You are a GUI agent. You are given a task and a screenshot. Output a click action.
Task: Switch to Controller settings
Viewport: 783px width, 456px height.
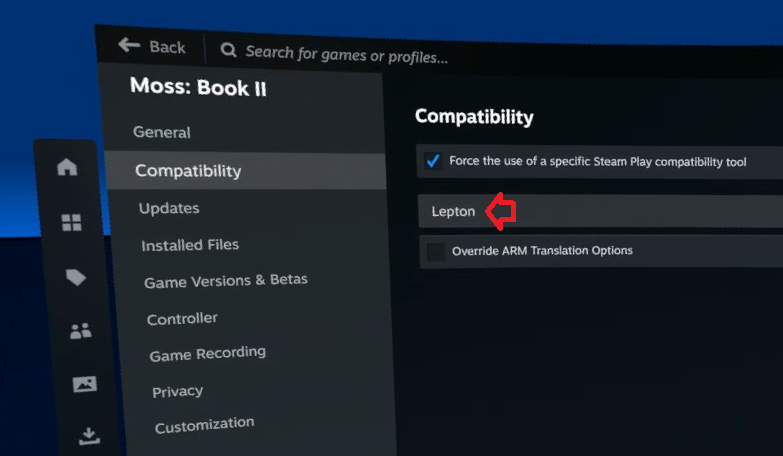click(x=182, y=319)
